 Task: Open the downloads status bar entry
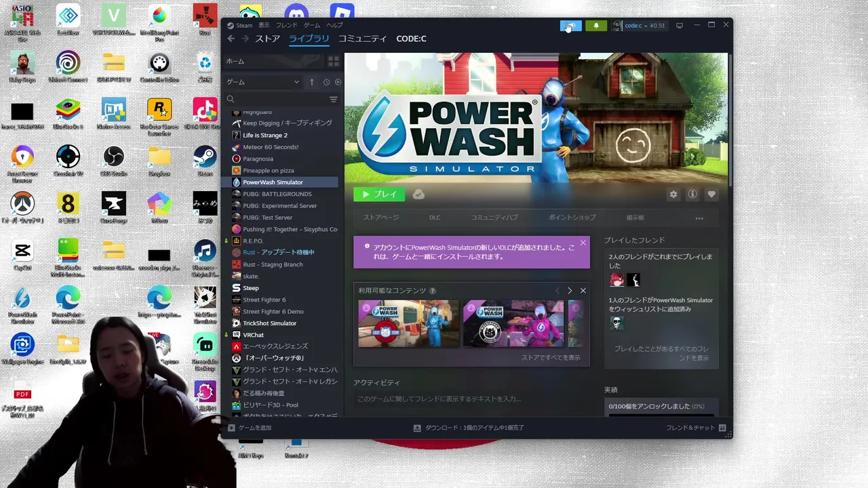click(x=469, y=428)
